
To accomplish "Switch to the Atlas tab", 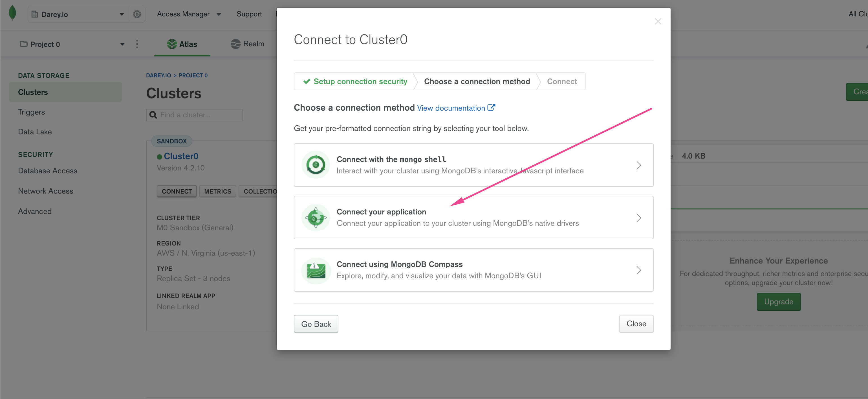I will pos(182,44).
